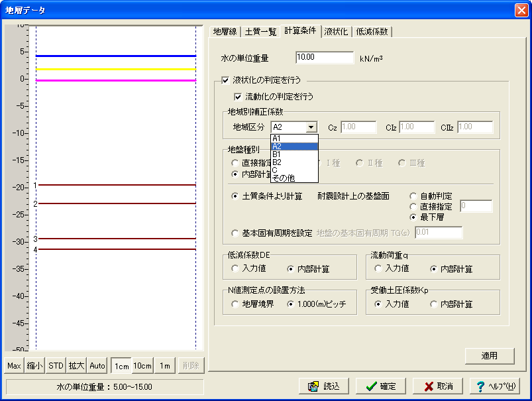Select 地層境界 for N値測定点の設置方法
532x401 pixels.
[x=235, y=304]
